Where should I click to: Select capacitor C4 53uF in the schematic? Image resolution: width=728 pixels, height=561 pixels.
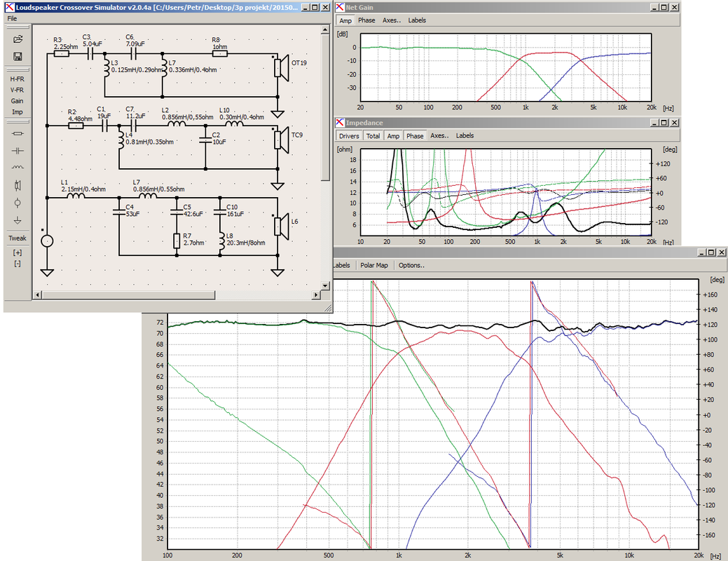pyautogui.click(x=119, y=212)
